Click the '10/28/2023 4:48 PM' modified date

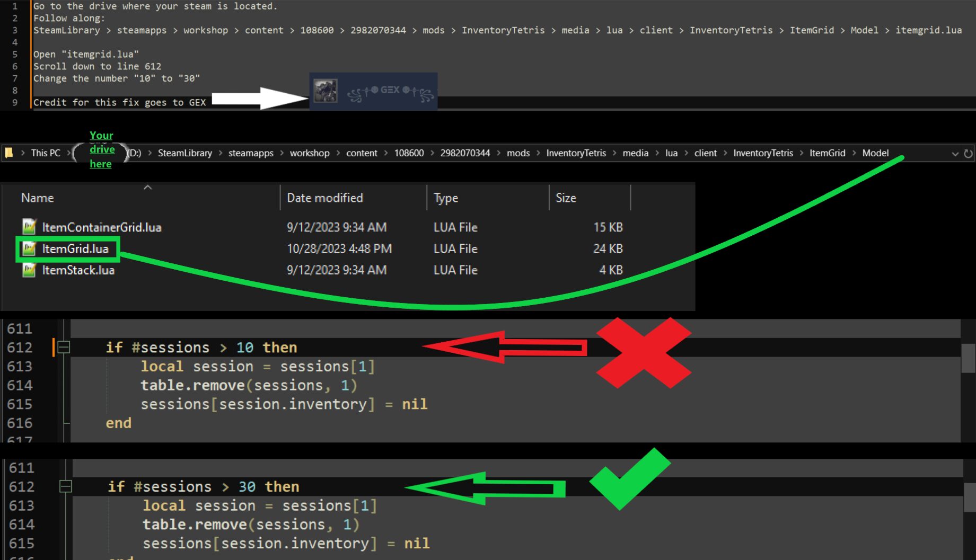(x=339, y=248)
